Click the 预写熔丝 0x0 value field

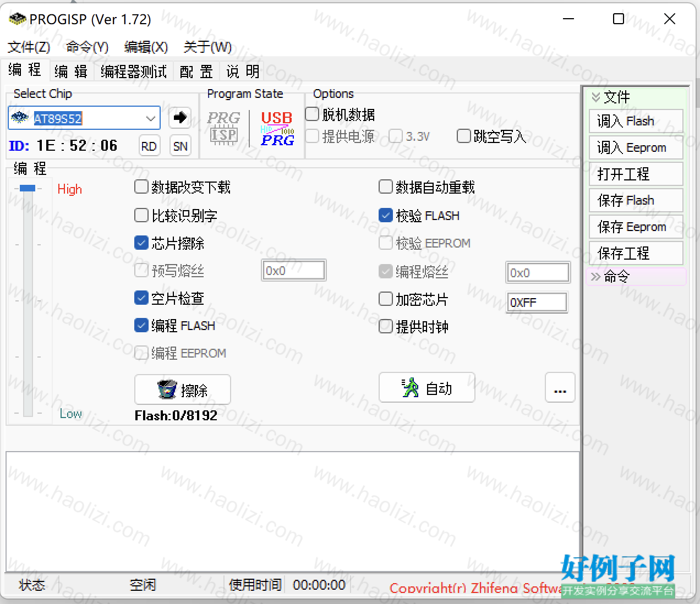(x=293, y=271)
